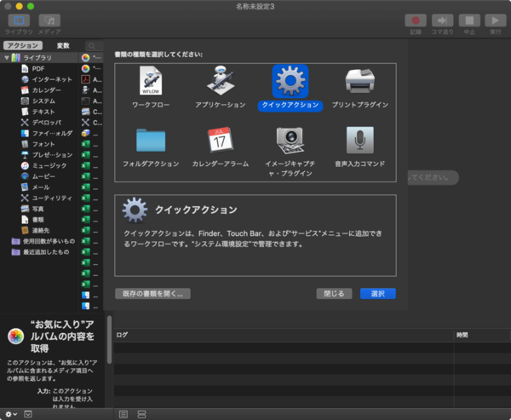Select デベロッパ category

tap(39, 123)
